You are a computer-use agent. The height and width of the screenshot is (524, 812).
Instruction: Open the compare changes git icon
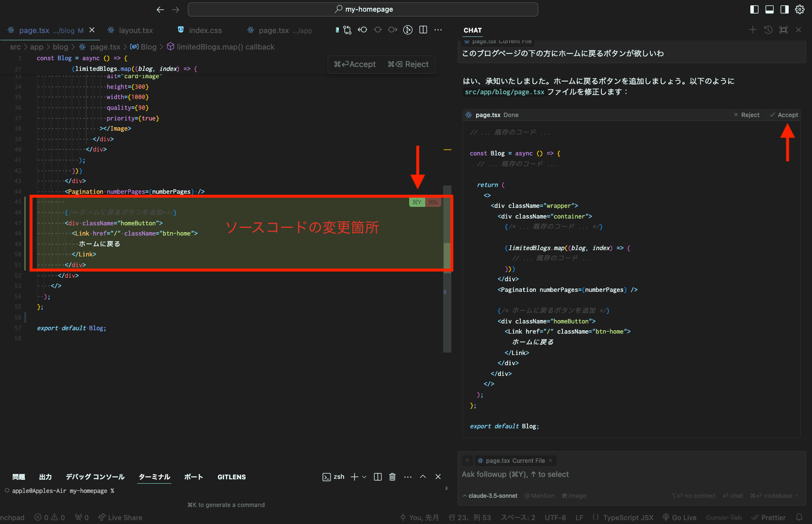(347, 30)
